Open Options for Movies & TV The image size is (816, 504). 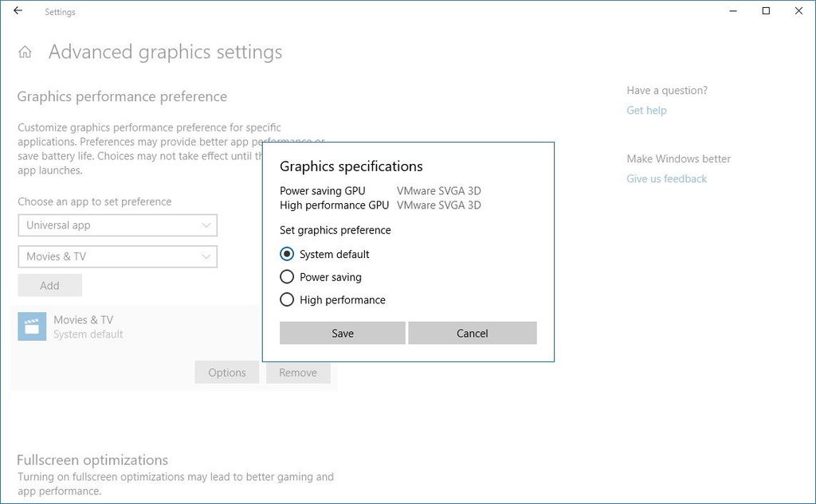click(226, 372)
